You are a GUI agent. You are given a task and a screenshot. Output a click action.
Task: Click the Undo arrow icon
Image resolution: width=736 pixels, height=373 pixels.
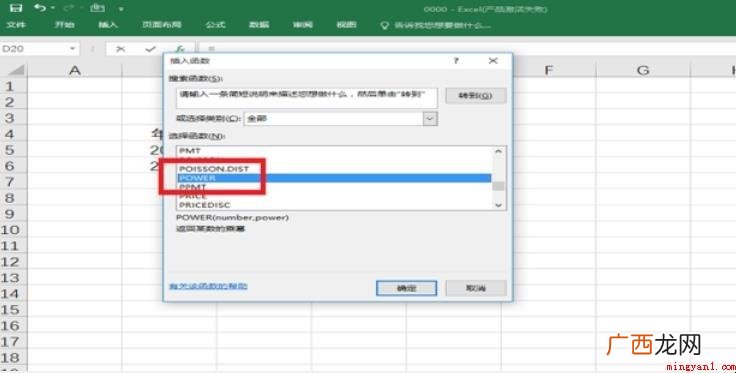[x=41, y=8]
